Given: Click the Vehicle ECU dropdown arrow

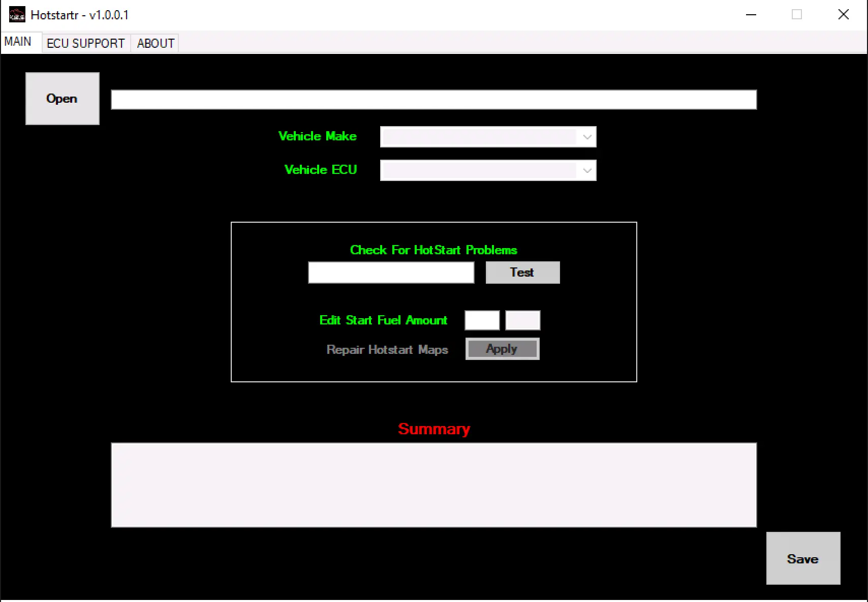Looking at the screenshot, I should tap(587, 170).
